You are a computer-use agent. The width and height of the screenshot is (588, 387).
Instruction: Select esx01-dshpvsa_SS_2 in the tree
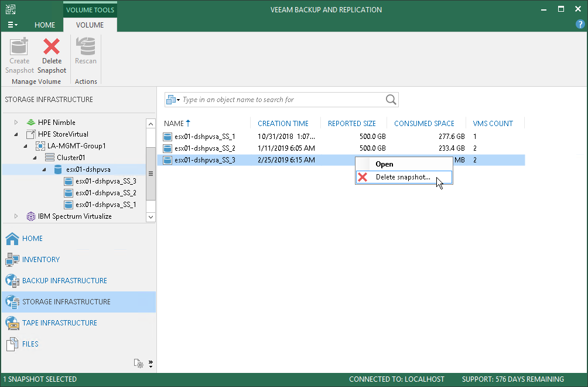pyautogui.click(x=106, y=192)
